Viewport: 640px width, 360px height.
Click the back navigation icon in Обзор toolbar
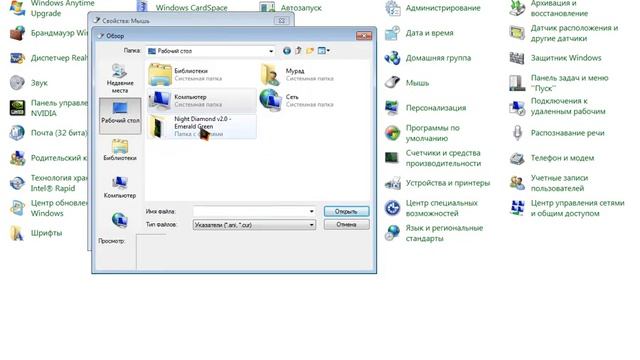pyautogui.click(x=287, y=51)
